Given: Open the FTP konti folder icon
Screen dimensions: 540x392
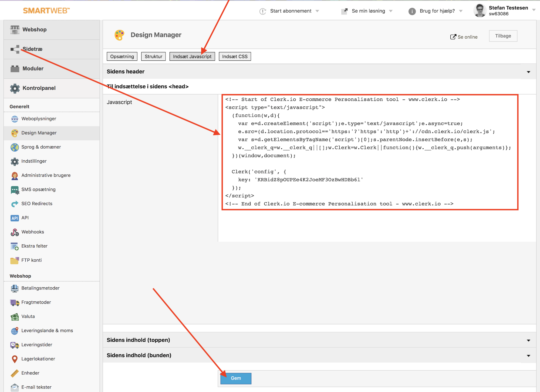Looking at the screenshot, I should click(14, 260).
